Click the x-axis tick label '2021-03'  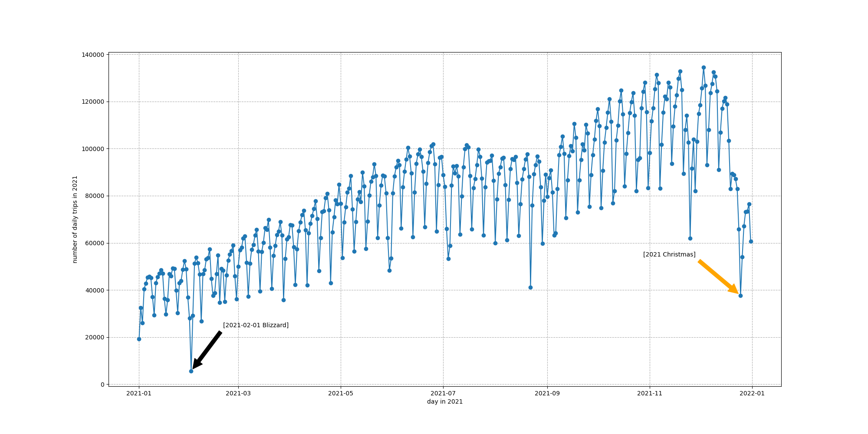(238, 394)
